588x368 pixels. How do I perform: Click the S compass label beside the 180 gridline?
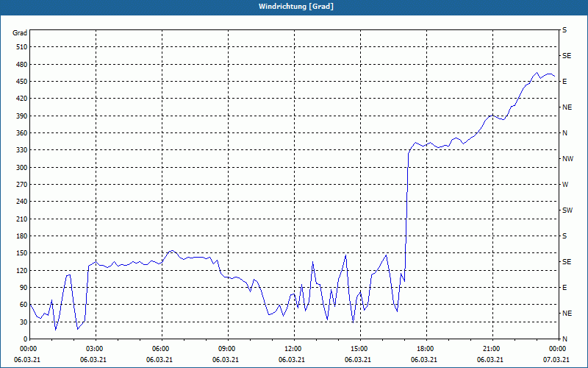564,236
